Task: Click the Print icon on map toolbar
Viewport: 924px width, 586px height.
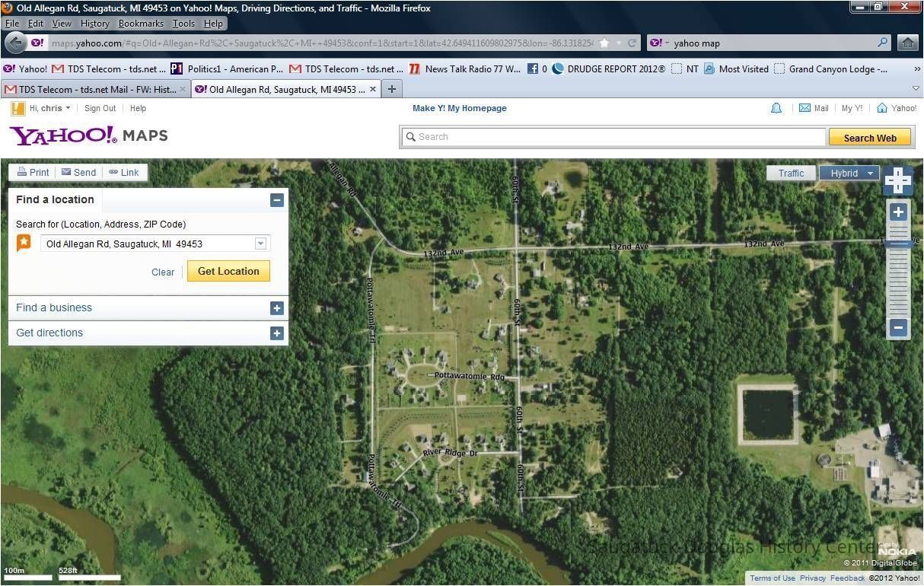Action: click(x=22, y=172)
